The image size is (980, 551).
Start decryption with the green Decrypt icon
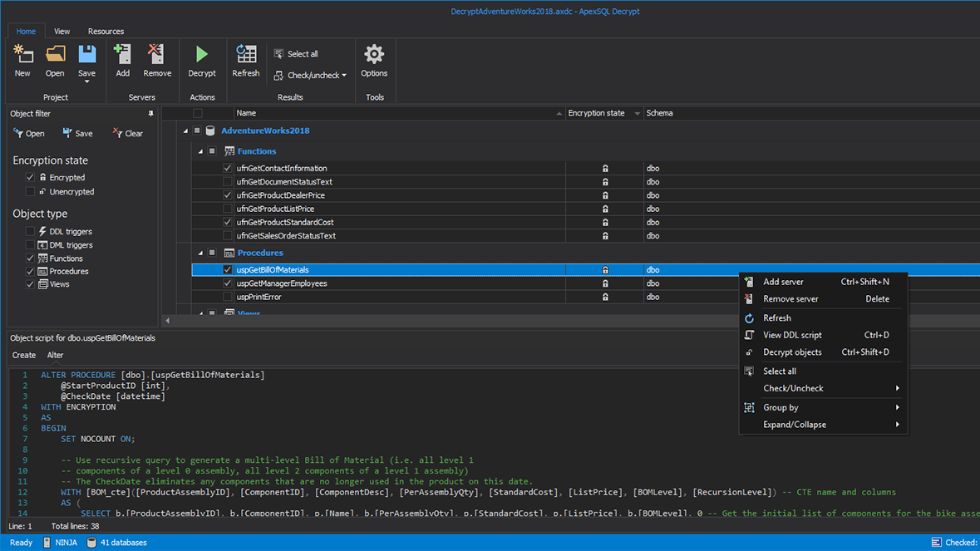tap(201, 54)
